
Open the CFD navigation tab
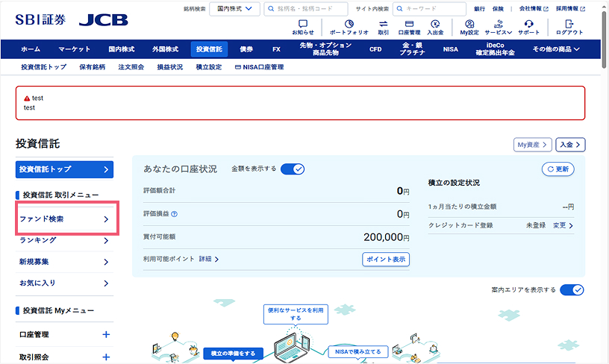[x=375, y=49]
